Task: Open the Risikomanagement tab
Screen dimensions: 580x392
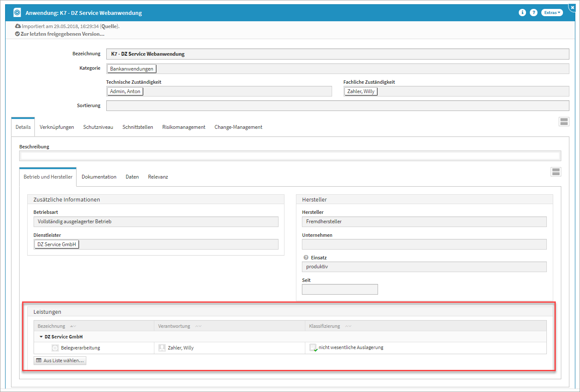Action: click(184, 127)
